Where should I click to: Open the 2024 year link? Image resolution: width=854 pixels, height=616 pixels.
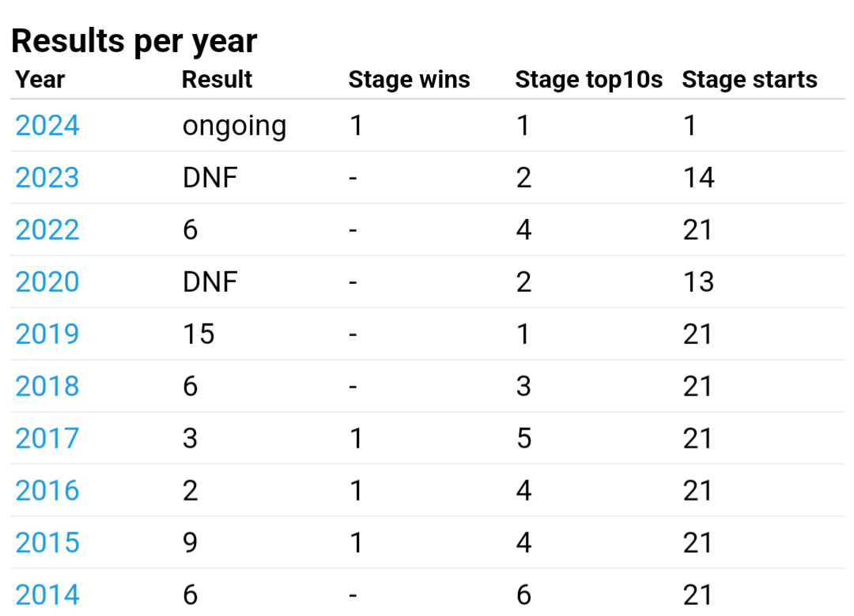click(47, 126)
